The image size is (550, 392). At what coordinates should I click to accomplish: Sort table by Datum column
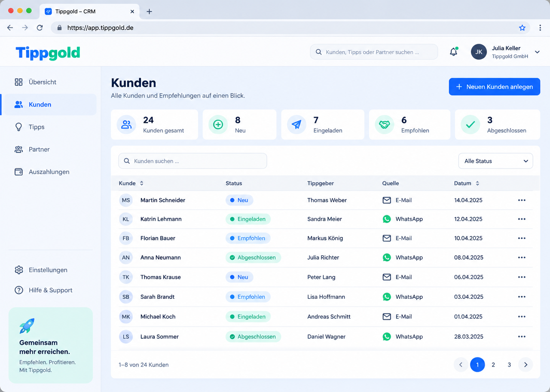467,183
